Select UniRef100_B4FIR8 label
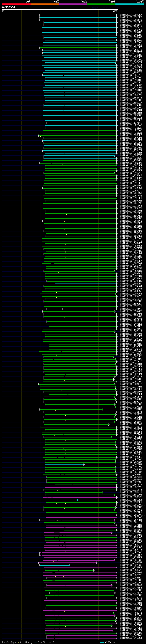146x644 pixels. (x=131, y=326)
